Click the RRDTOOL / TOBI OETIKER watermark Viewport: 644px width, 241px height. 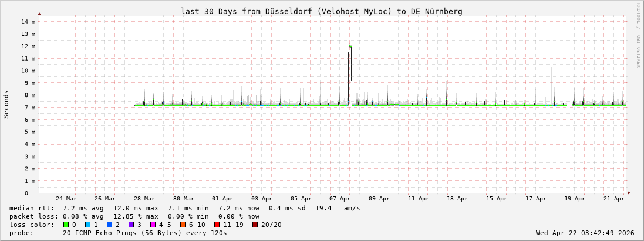[x=638, y=35]
